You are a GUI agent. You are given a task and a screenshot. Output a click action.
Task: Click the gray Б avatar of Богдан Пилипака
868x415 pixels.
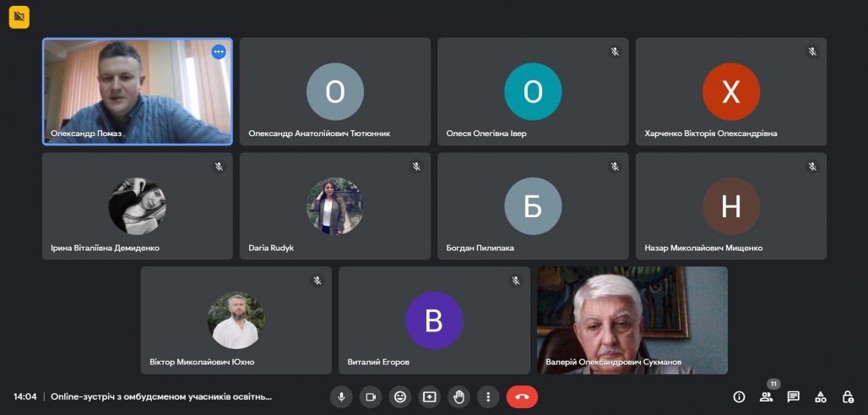tap(533, 206)
